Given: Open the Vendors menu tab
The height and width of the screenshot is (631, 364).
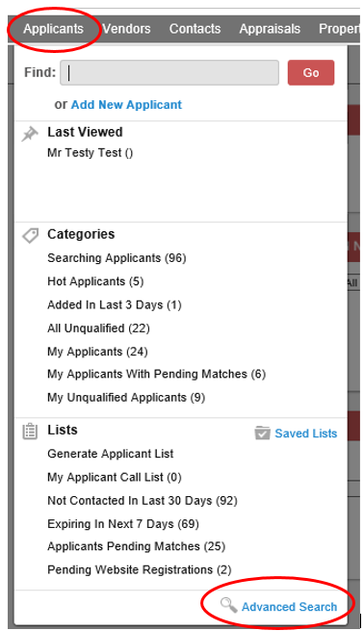Looking at the screenshot, I should 126,29.
